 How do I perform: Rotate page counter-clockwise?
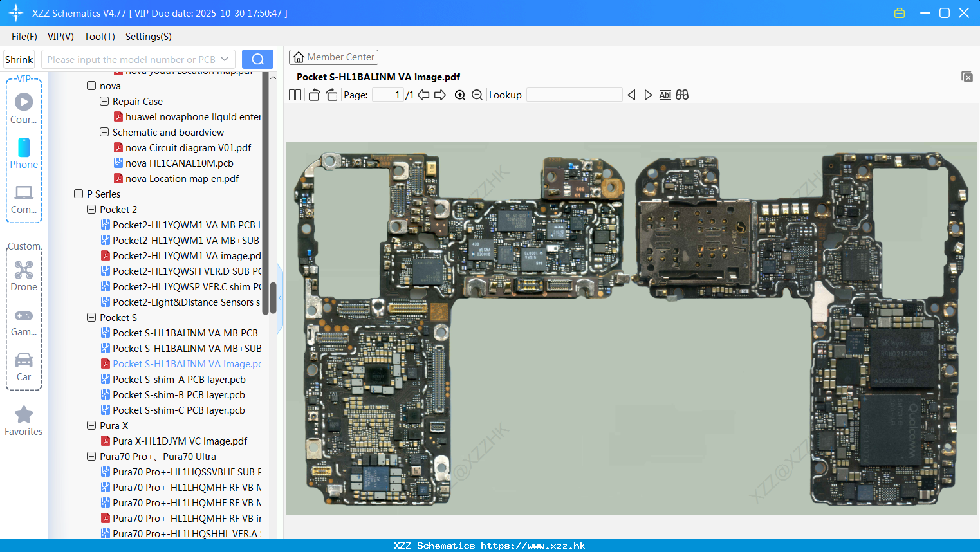pos(315,95)
